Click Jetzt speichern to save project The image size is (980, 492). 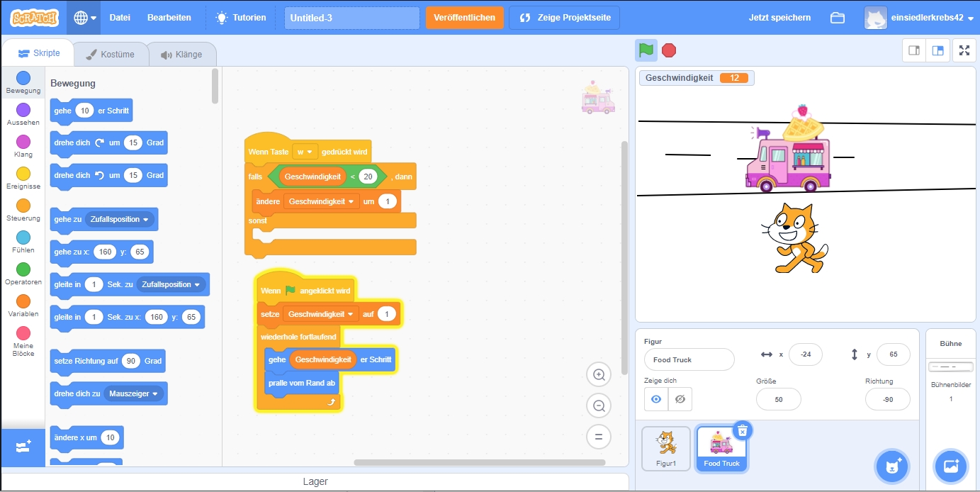[x=779, y=18]
